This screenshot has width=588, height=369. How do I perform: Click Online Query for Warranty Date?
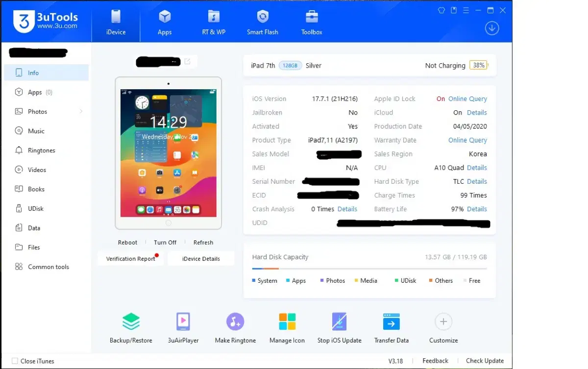pos(467,140)
